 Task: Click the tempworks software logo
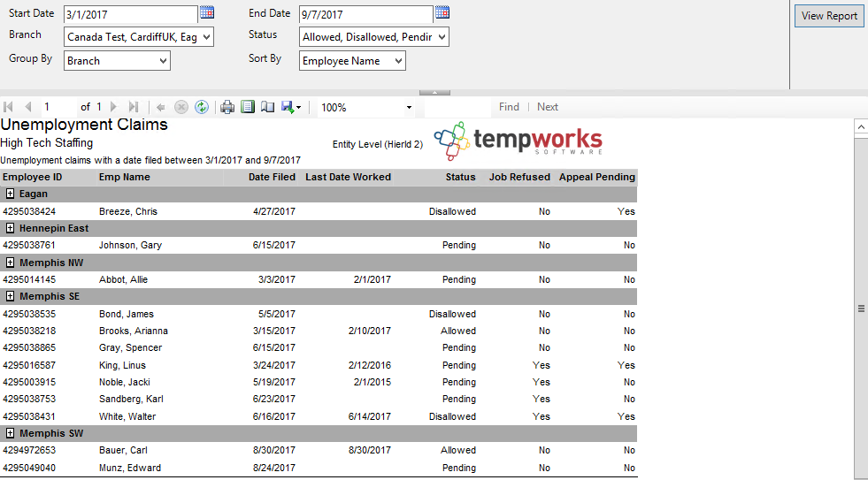coord(518,141)
